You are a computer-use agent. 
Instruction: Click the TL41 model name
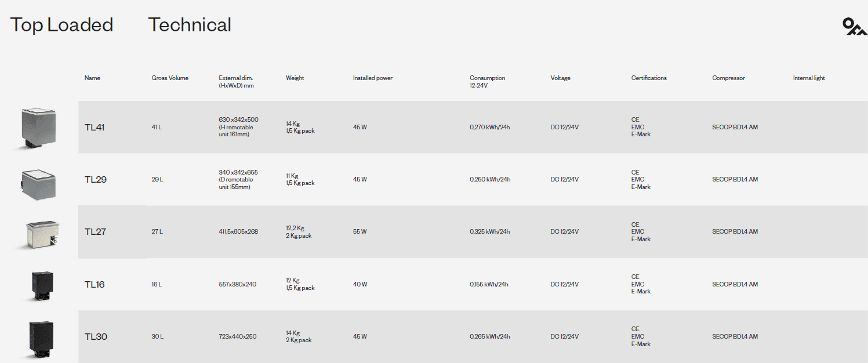(x=95, y=127)
